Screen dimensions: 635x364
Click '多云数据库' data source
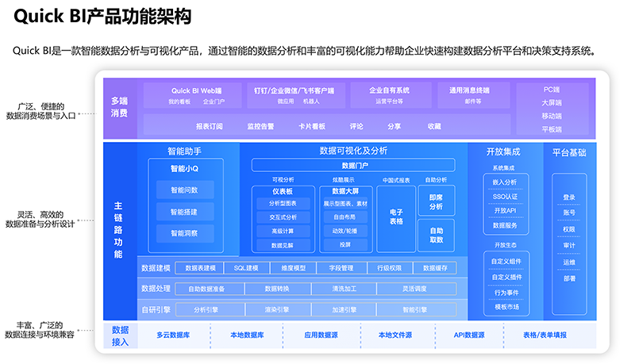coord(173,335)
